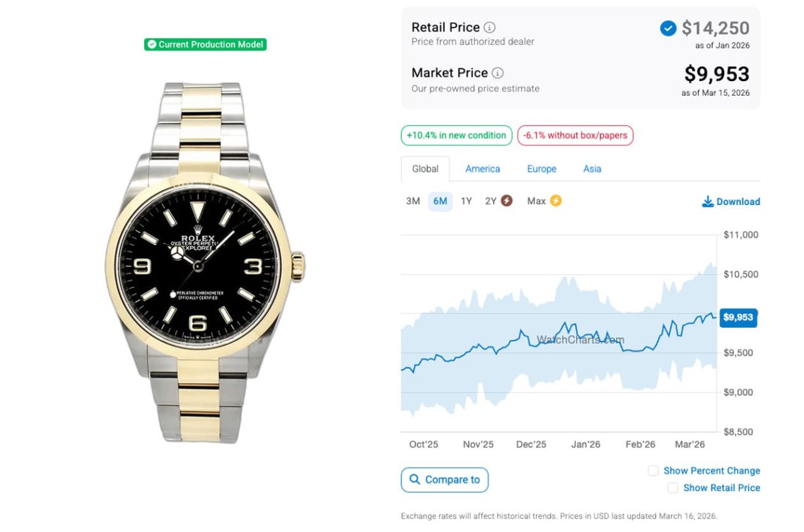Screen dimensions: 804x532
Task: Switch to the Europe tab
Action: coord(541,169)
